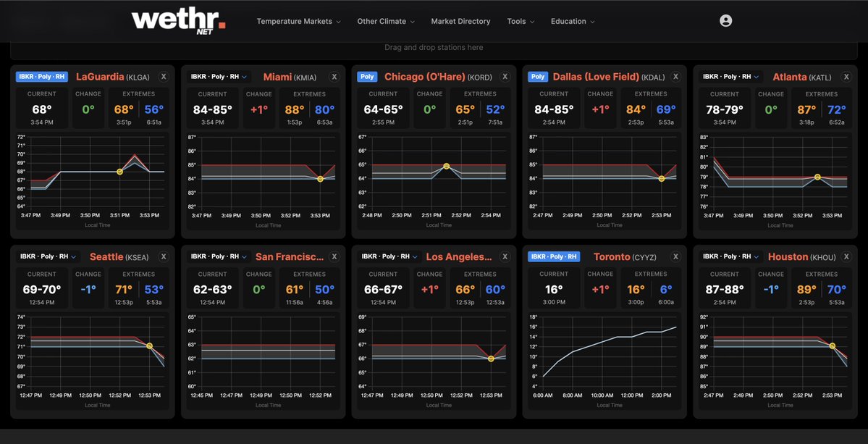Open the Tools menu

pyautogui.click(x=521, y=21)
